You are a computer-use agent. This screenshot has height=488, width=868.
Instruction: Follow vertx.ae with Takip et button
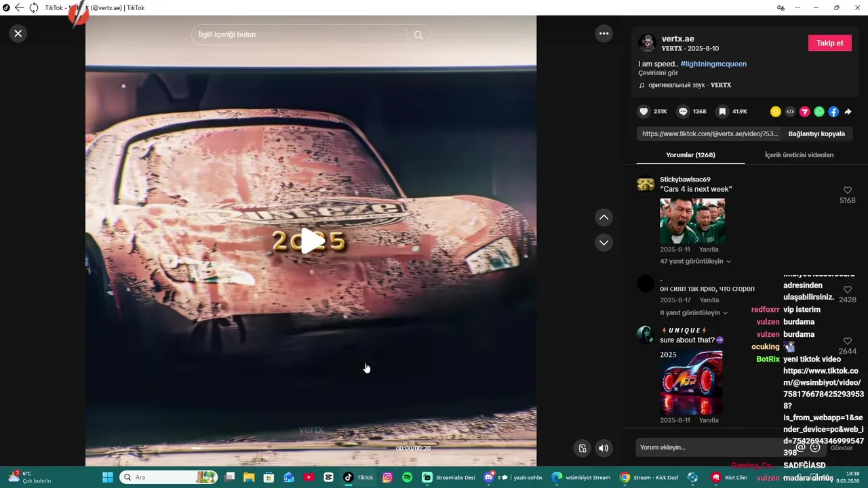(830, 43)
